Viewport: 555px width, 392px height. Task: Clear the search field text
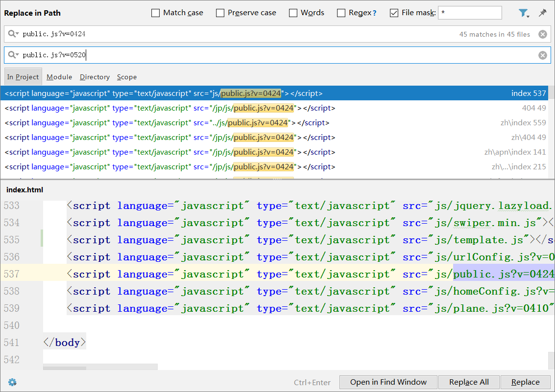pos(542,34)
